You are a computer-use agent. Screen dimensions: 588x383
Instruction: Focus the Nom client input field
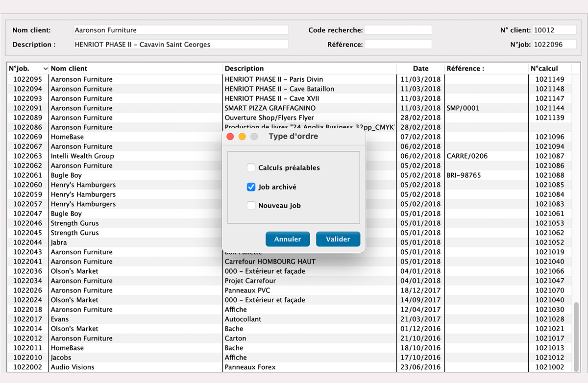pos(180,30)
